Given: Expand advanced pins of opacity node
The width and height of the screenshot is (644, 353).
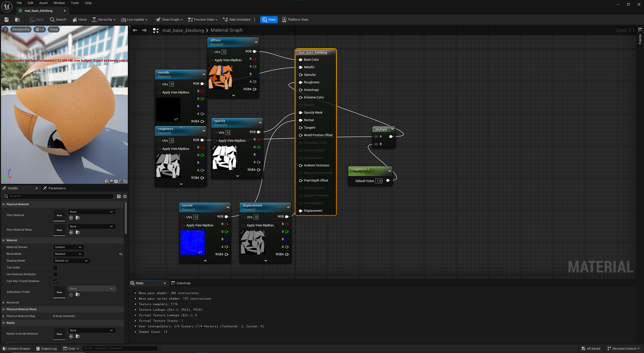Looking at the screenshot, I should (237, 176).
